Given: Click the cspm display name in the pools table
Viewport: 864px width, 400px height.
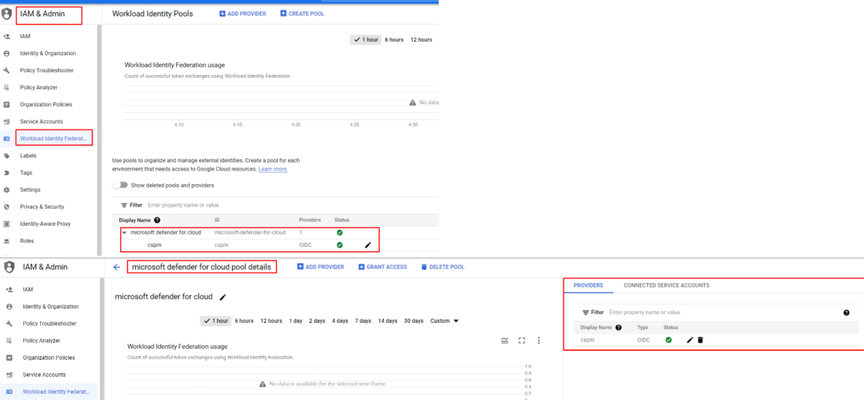Looking at the screenshot, I should [154, 245].
